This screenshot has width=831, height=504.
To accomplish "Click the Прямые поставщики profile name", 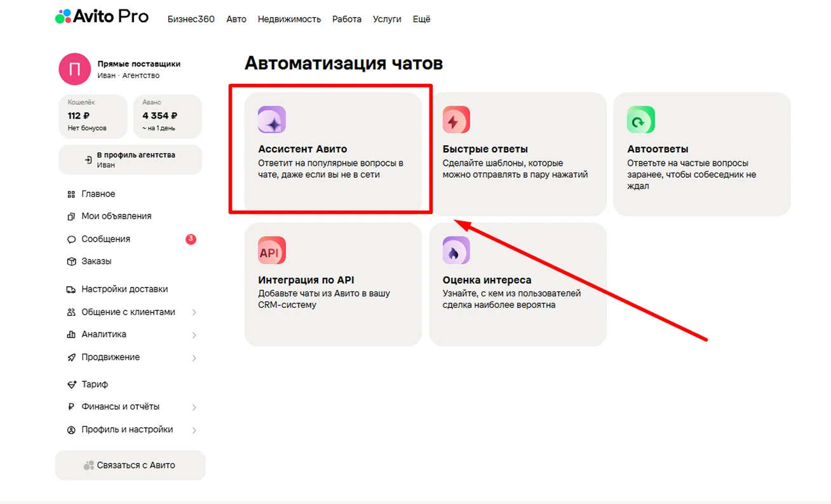I will pos(139,64).
